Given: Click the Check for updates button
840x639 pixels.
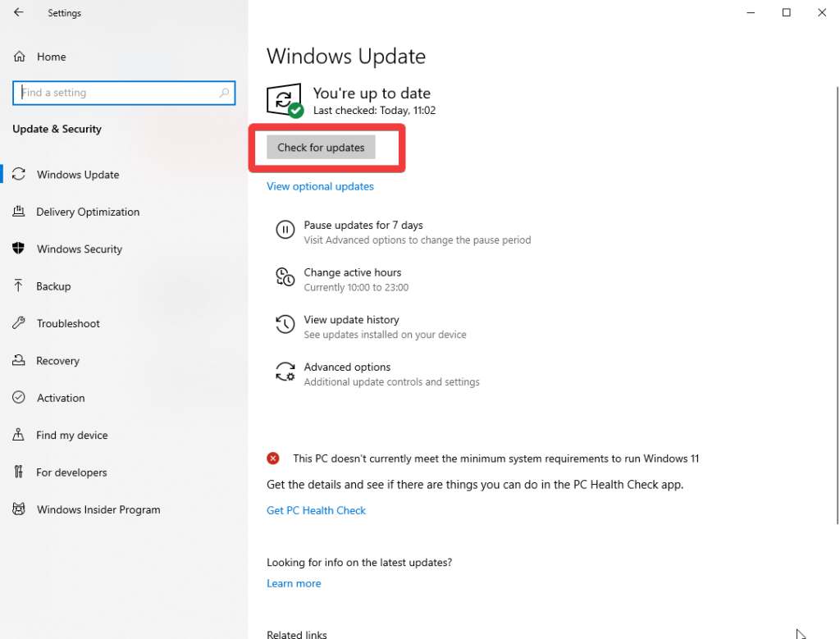Looking at the screenshot, I should click(x=321, y=148).
